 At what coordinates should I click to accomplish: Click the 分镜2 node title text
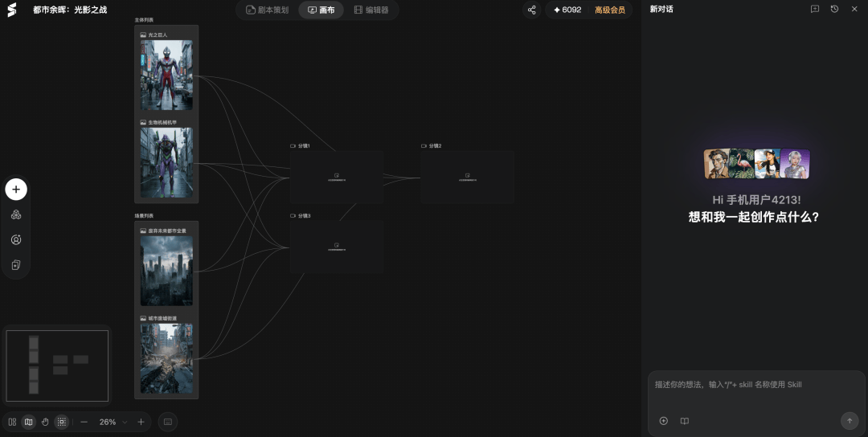435,146
